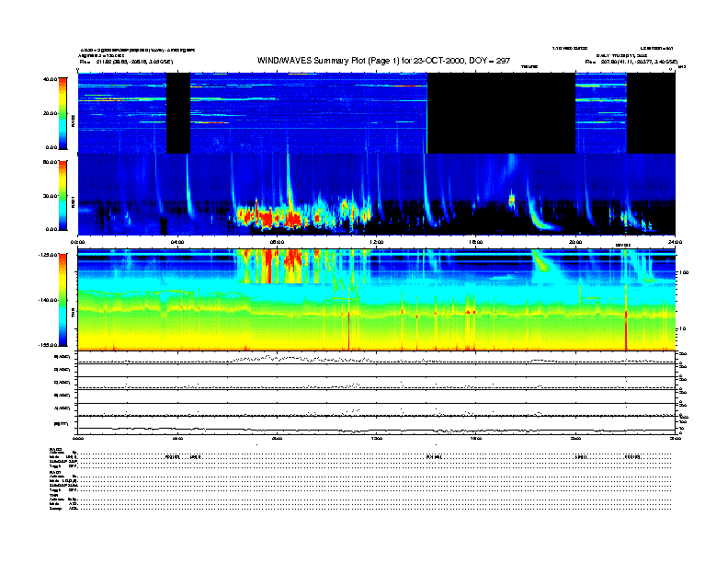Image resolution: width=728 pixels, height=563 pixels.
Task: Click the 100 frequency label right of TNR panel
Action: pos(684,272)
